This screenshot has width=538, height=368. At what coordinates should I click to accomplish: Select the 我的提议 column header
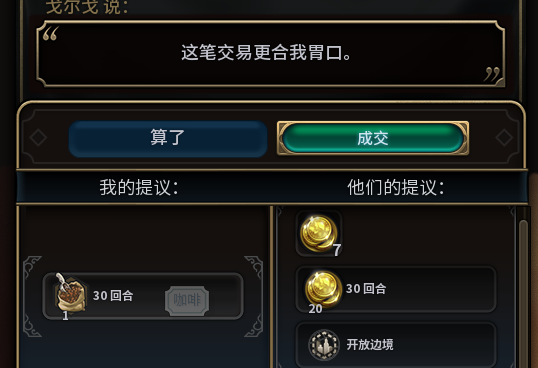point(139,187)
